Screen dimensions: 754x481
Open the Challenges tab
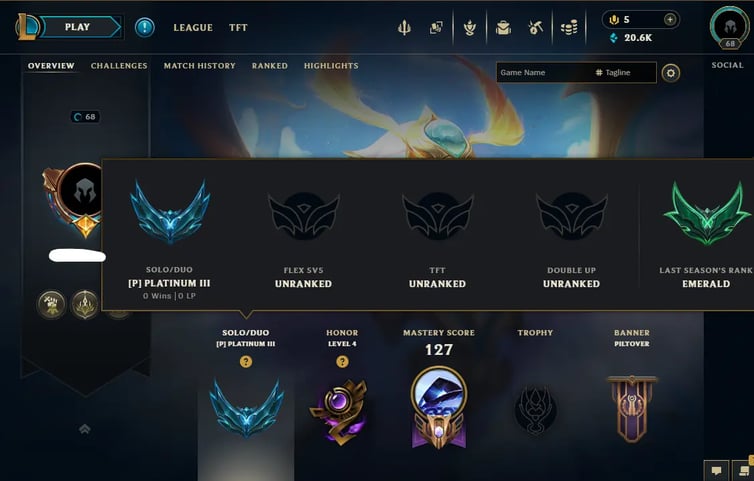[x=119, y=66]
